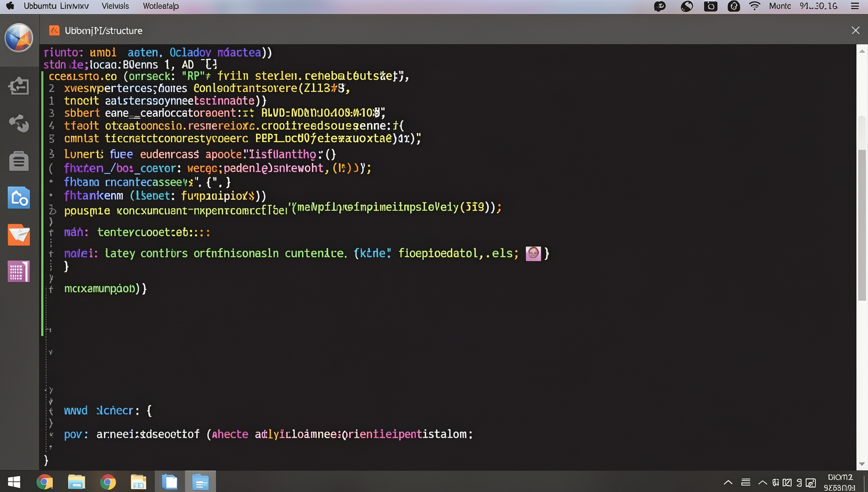
Task: Open the Apple menu logo
Action: (10, 6)
